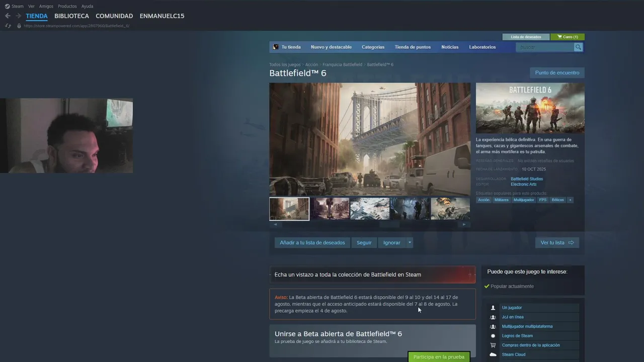Go forward with the right arrow icon
This screenshot has height=362, width=644.
(x=19, y=16)
